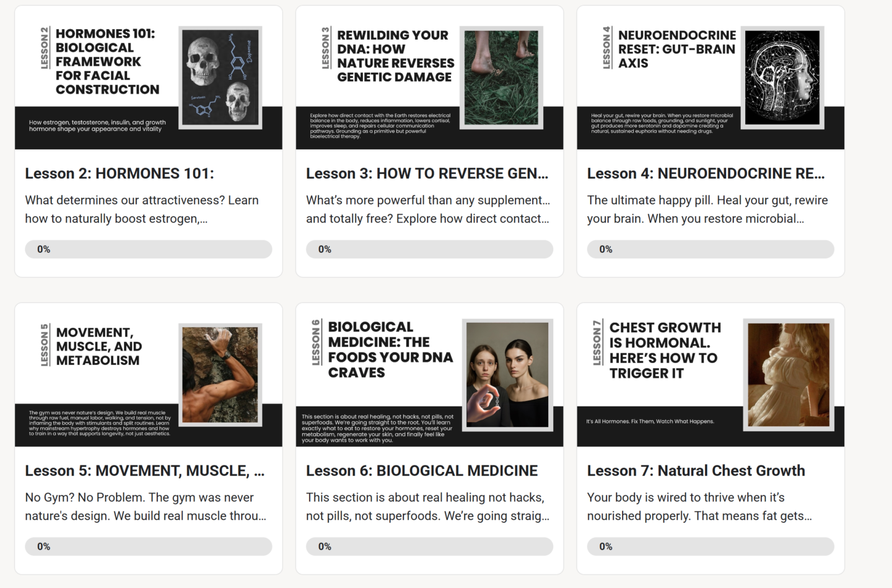Open the Lesson 2 Hormones 101 thumbnail
Screen dimensions: 892x588
(x=149, y=77)
